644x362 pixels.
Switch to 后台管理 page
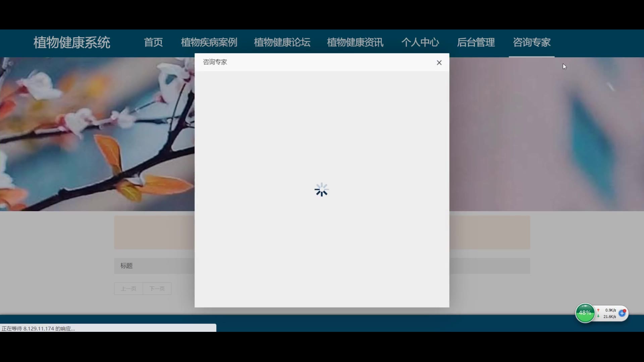476,43
